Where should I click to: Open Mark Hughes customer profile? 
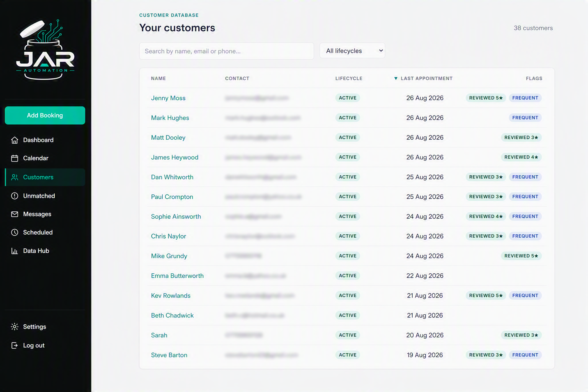click(x=170, y=118)
